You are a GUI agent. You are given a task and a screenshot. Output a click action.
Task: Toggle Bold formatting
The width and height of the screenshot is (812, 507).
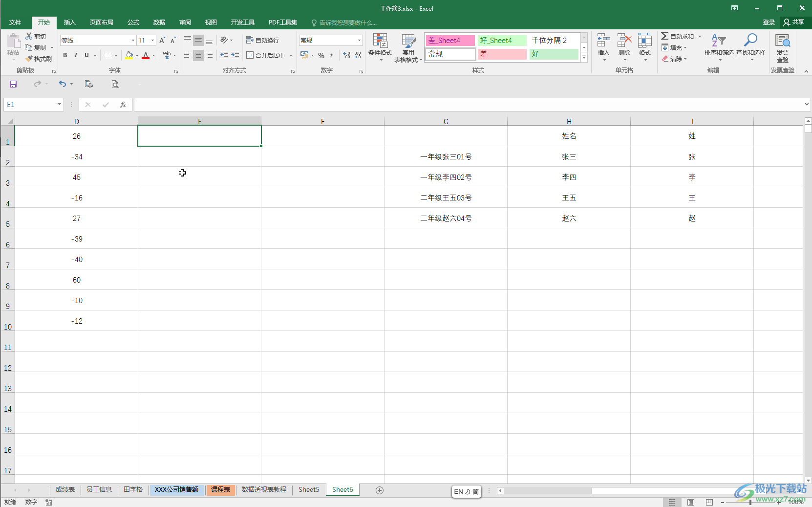[x=65, y=55]
